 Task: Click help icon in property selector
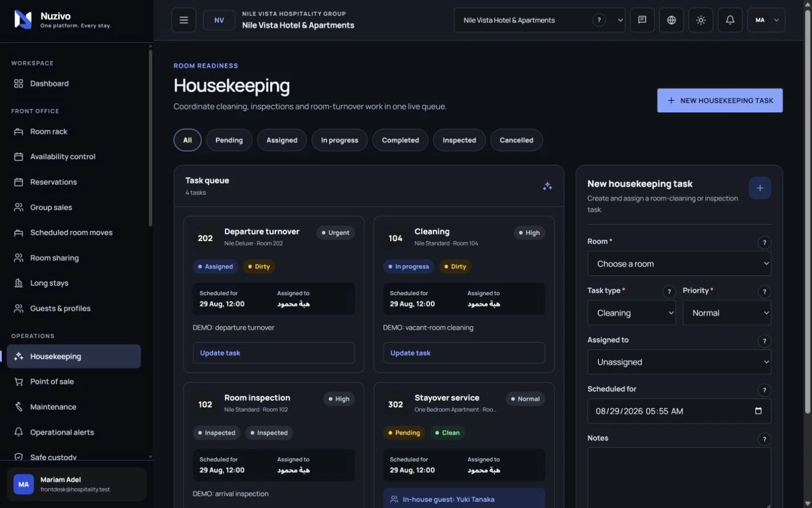coord(598,20)
